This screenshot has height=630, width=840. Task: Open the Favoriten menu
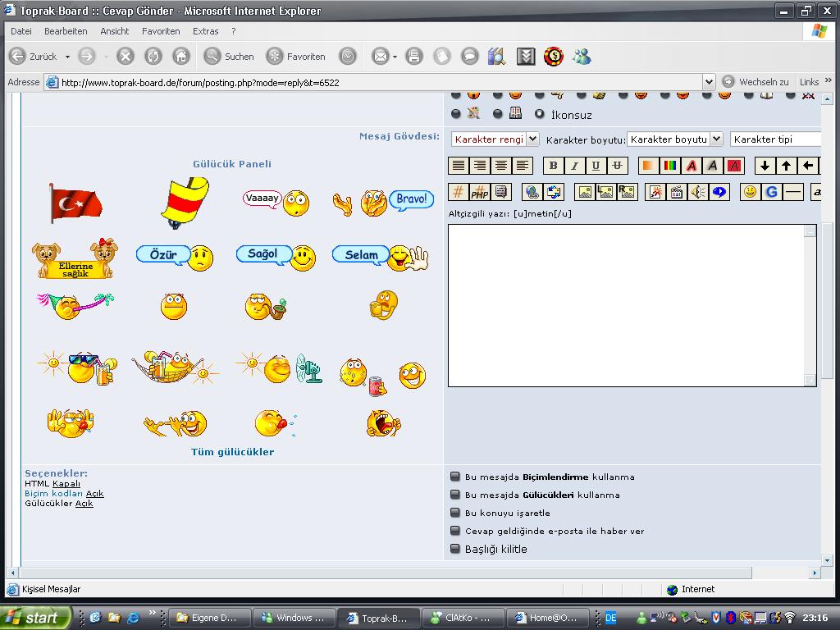pos(161,31)
